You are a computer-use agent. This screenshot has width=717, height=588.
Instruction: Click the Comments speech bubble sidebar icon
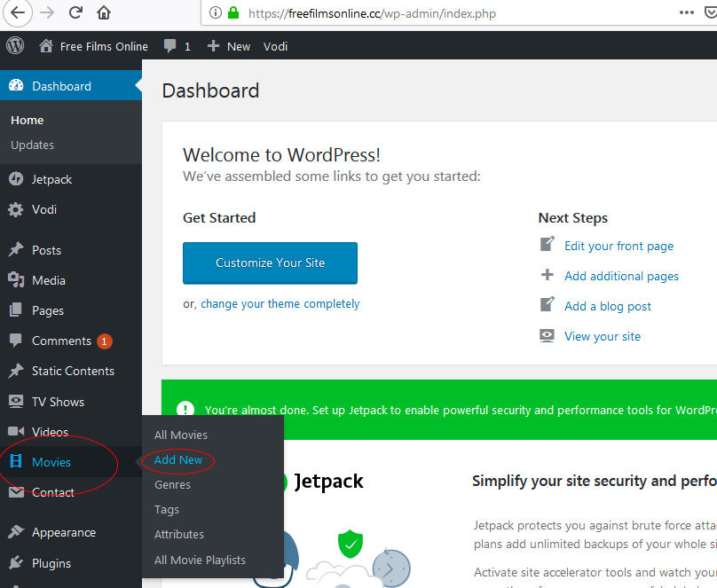(x=16, y=341)
